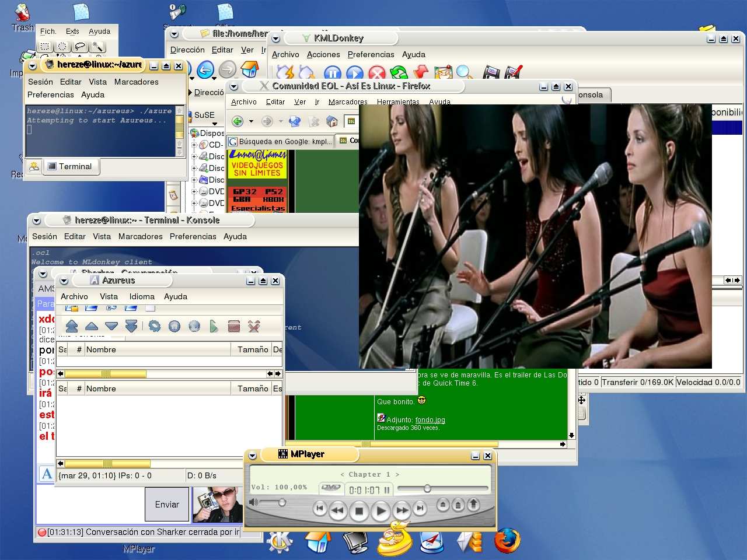Stop playback in MPlayer
The image size is (747, 560).
(359, 512)
